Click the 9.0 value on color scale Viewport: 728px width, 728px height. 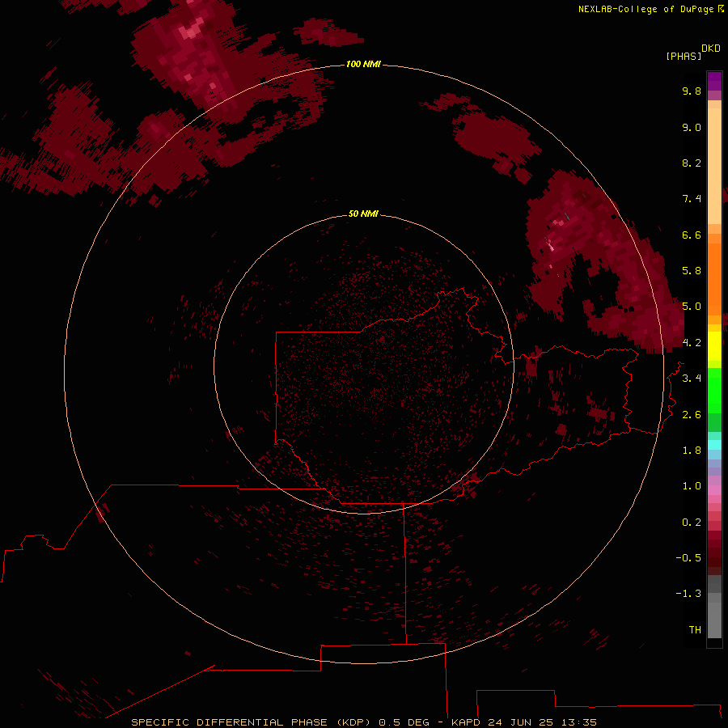pos(692,127)
